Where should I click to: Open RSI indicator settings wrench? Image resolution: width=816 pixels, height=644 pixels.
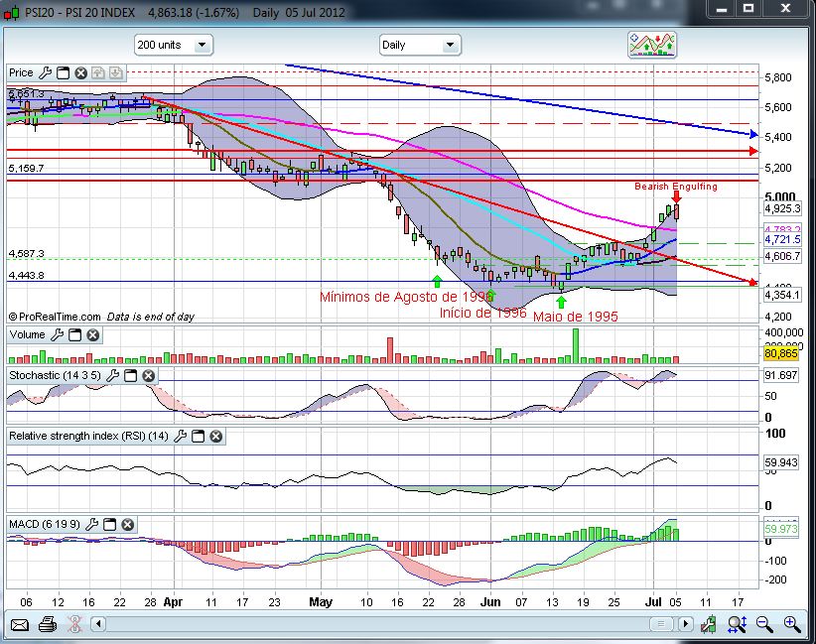pos(181,436)
